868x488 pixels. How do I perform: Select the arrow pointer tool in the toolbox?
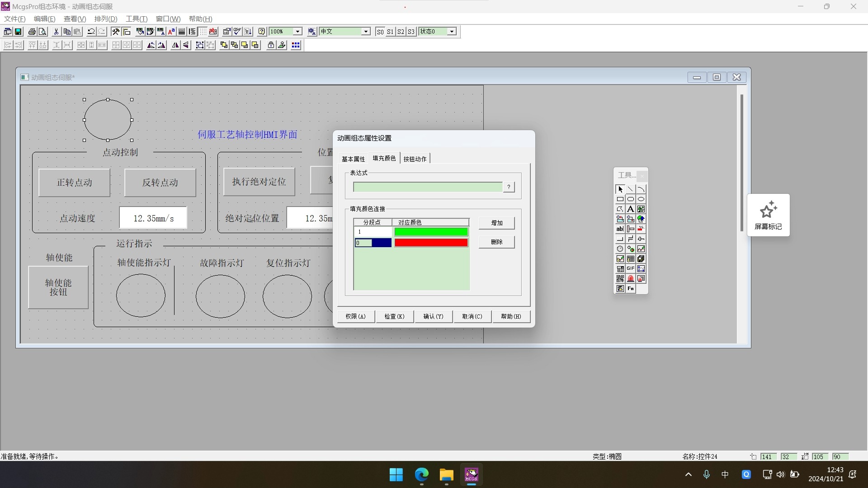[x=620, y=189]
